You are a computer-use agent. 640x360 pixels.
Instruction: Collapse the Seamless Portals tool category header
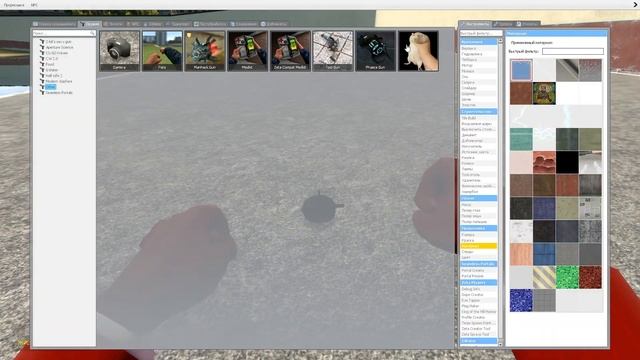tap(478, 264)
